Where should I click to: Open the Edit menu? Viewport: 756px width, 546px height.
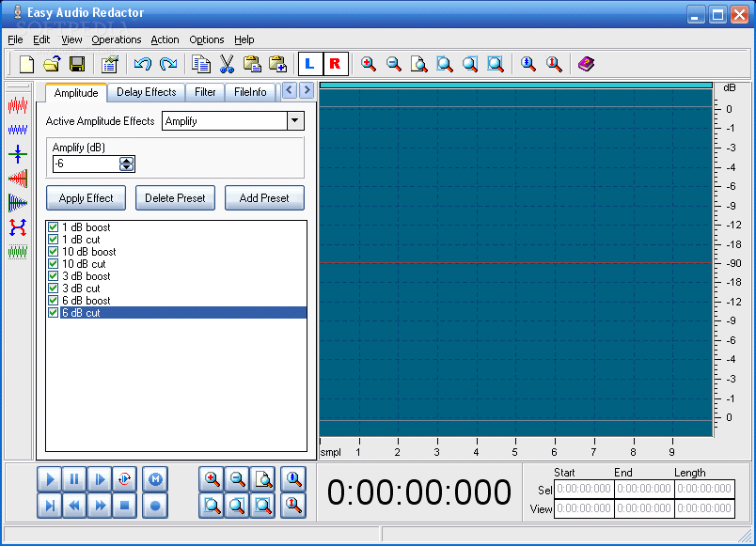tap(41, 39)
